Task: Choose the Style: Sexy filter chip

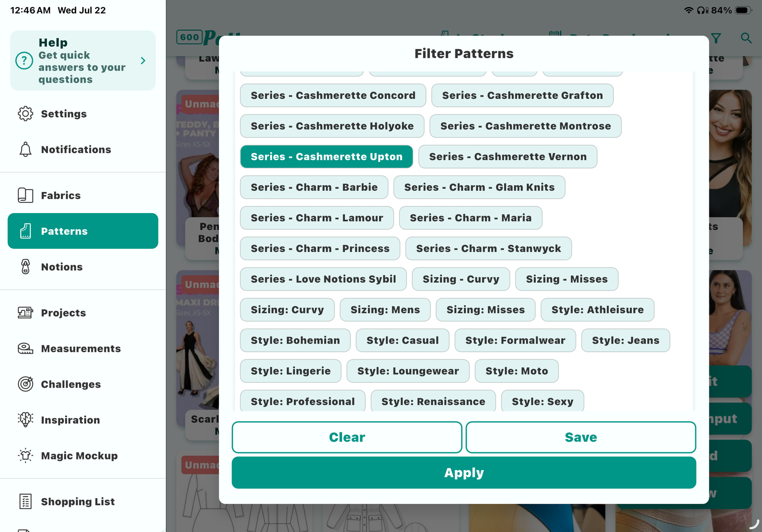Action: [x=543, y=401]
